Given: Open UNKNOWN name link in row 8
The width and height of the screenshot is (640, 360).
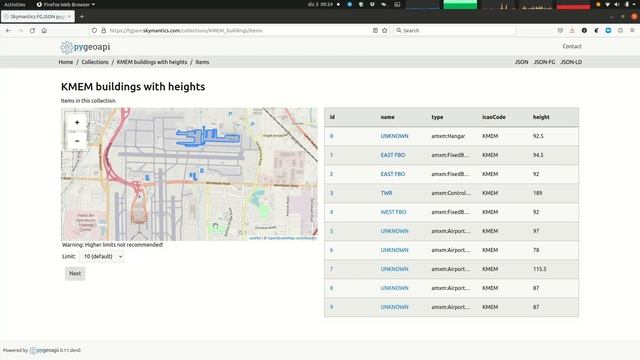Looking at the screenshot, I should click(394, 288).
